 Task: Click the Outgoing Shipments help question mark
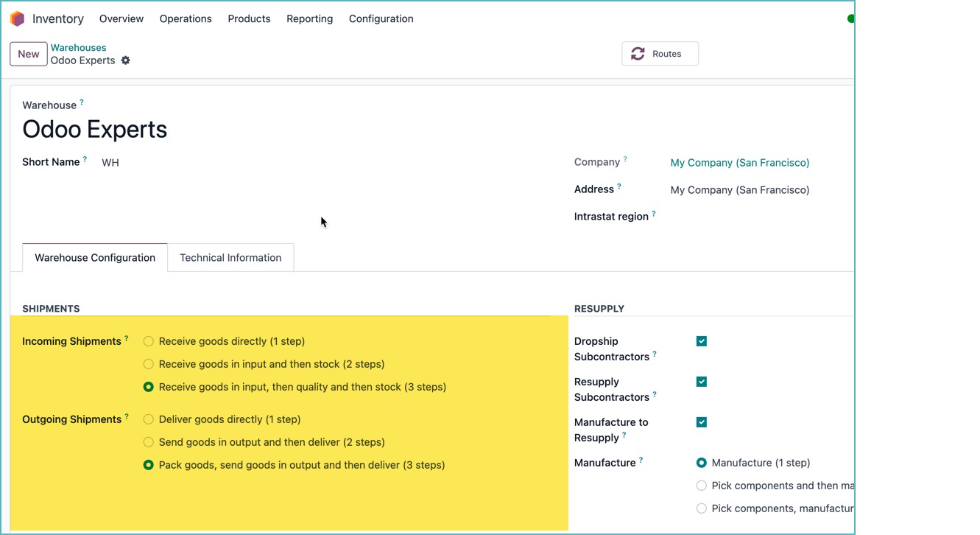pos(127,417)
